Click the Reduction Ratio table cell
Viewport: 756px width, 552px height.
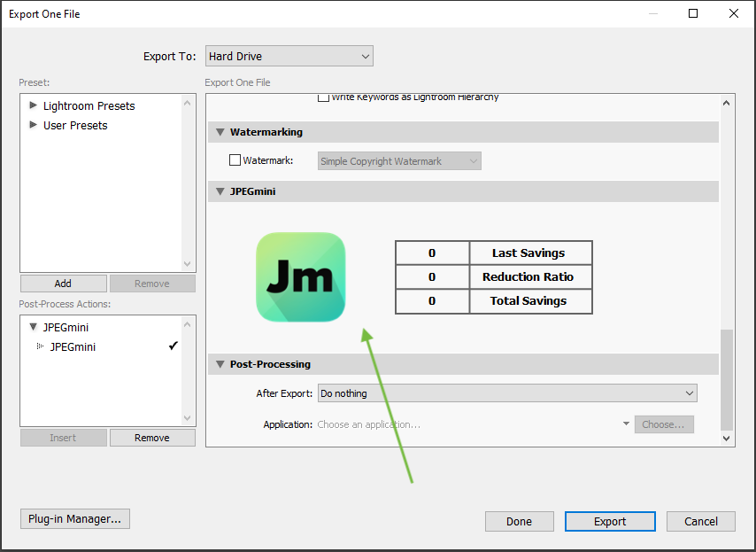530,277
